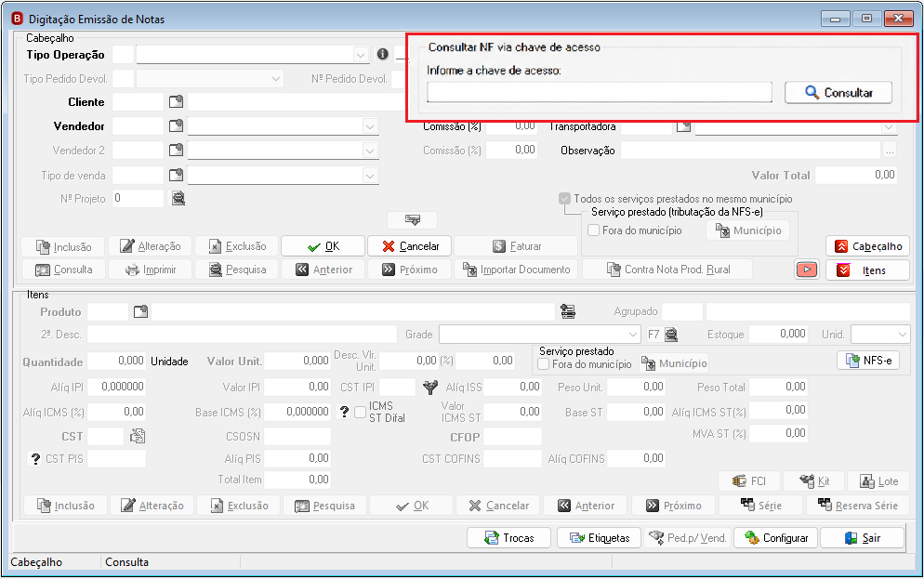The width and height of the screenshot is (924, 579).
Task: Open the Transportadora lookup icon
Action: (683, 126)
